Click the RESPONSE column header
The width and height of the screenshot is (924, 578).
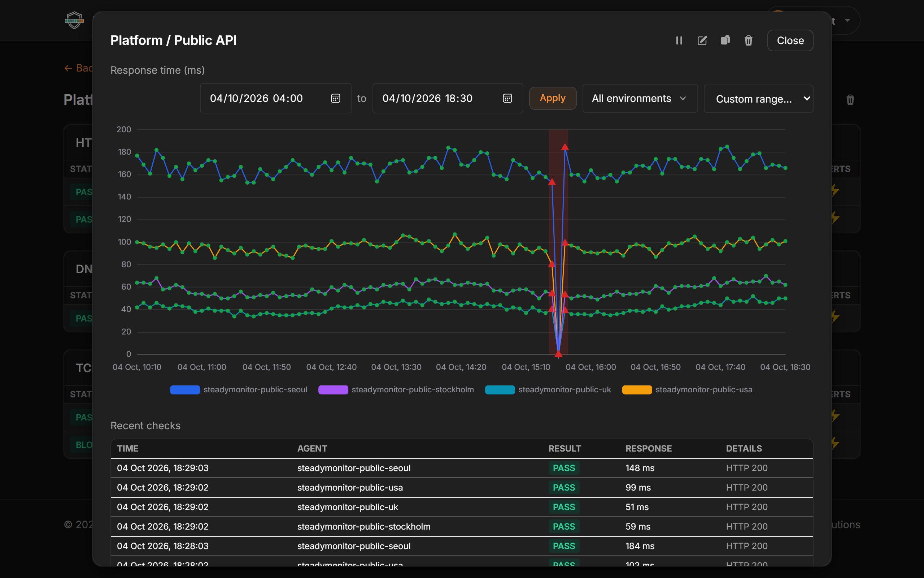point(648,448)
